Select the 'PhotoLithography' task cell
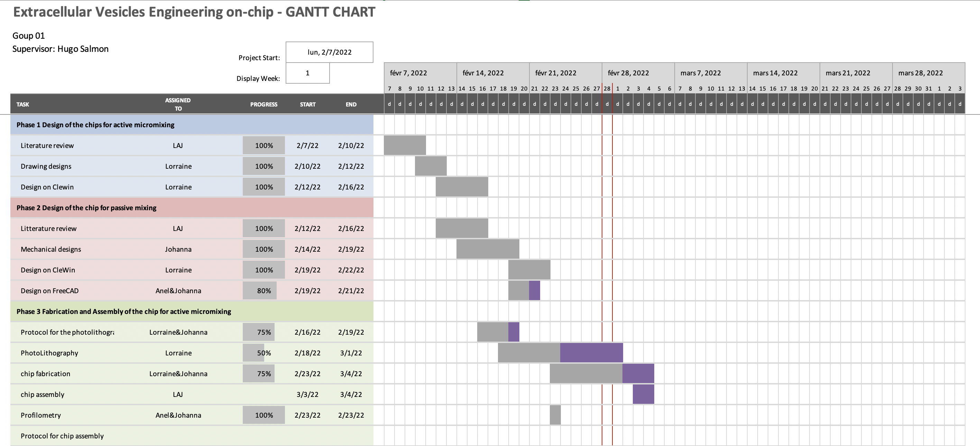The height and width of the screenshot is (446, 980). [x=49, y=353]
